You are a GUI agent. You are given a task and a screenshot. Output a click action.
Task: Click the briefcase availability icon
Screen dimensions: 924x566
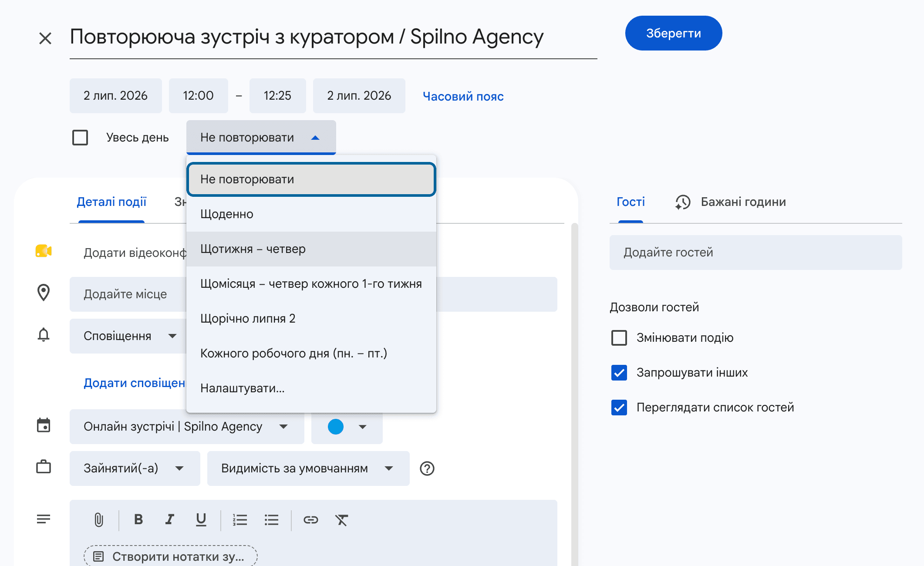point(44,467)
